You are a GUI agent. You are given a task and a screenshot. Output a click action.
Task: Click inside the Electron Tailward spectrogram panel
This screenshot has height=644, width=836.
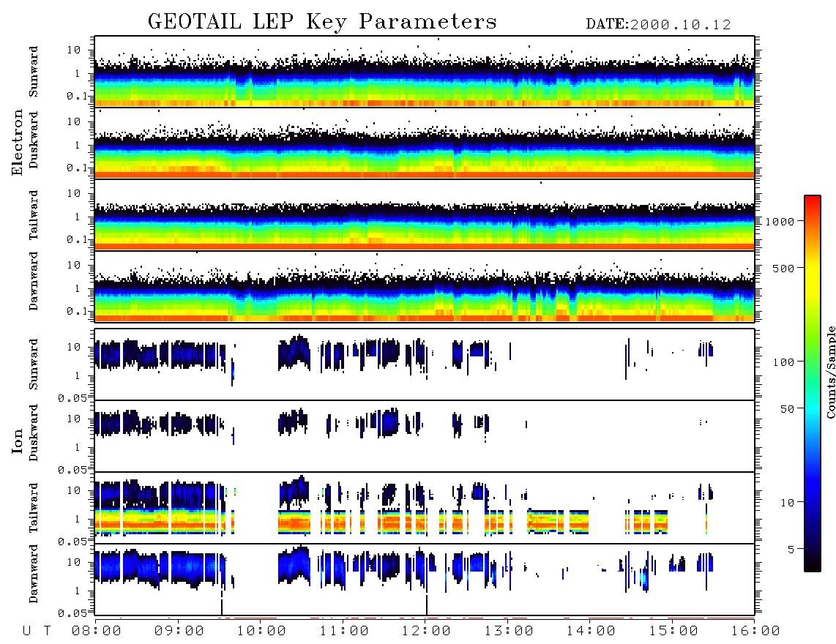[425, 215]
